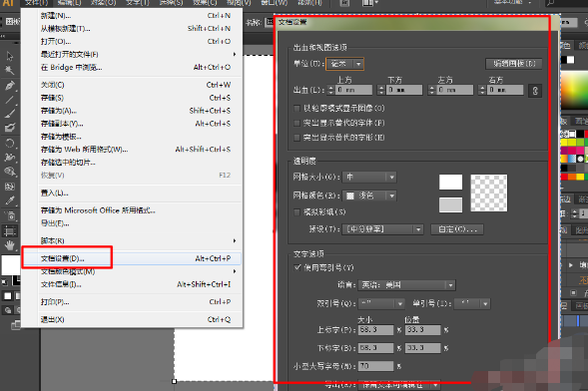
Task: Select the Hand tool
Action: point(9,245)
